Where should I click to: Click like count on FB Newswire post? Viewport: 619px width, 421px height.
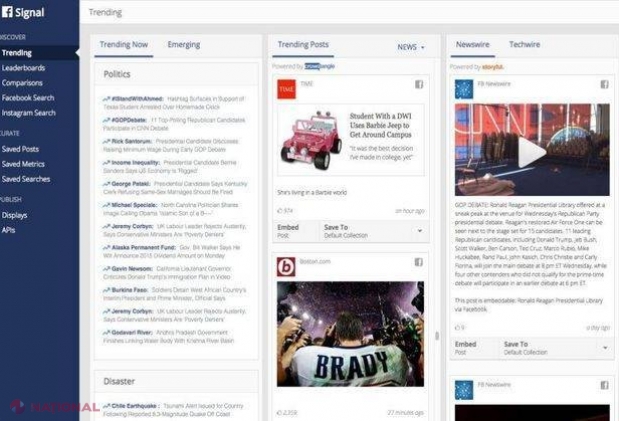[460, 327]
